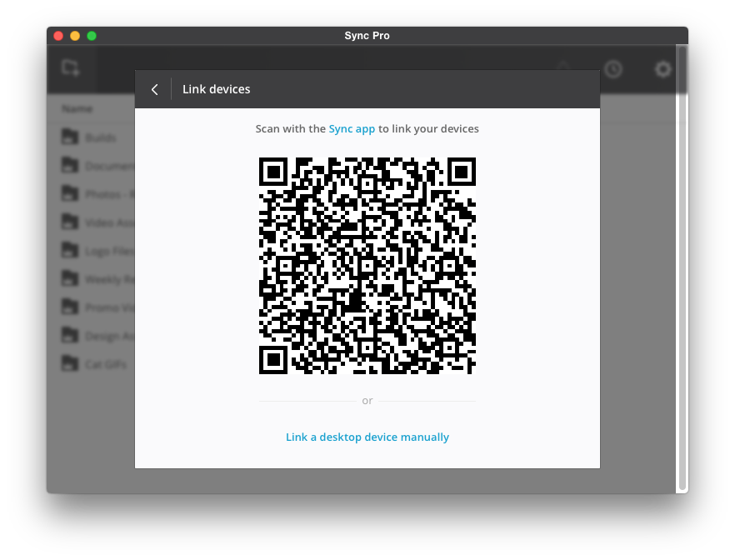The height and width of the screenshot is (560, 735).
Task: Click the add folder icon in toolbar
Action: point(71,68)
